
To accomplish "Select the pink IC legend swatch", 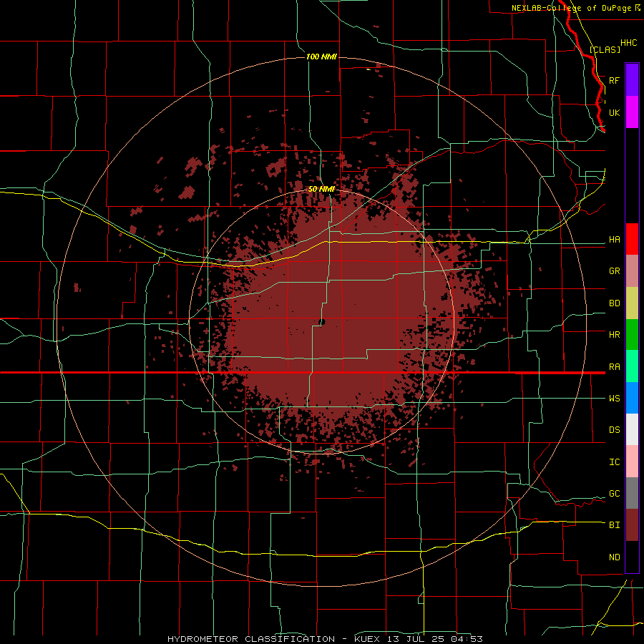I will point(632,462).
